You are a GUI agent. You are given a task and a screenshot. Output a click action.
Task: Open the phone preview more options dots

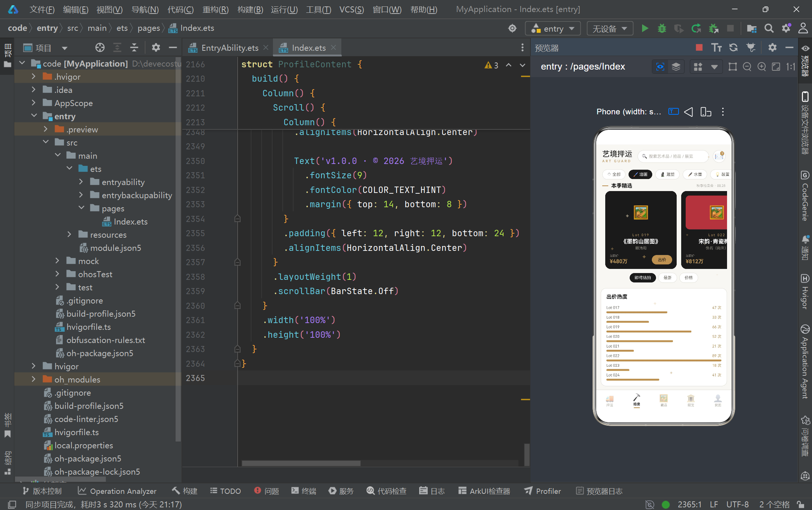(x=723, y=112)
